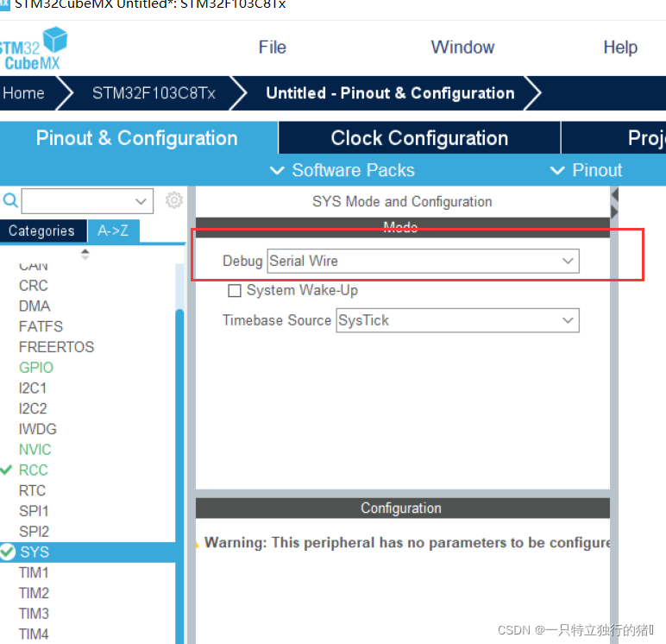Select FATFS in the peripheral list
The height and width of the screenshot is (644, 666).
click(41, 326)
